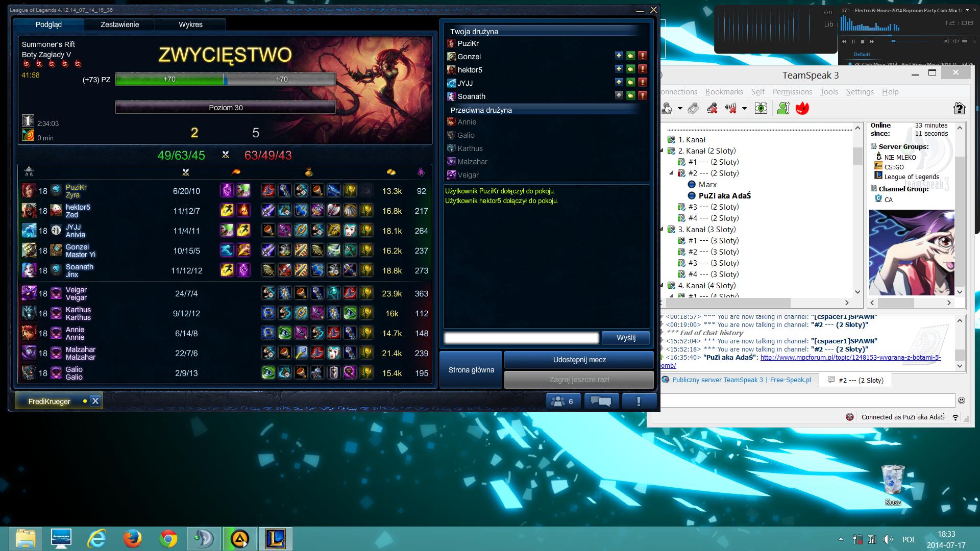Click Wyślij send button

(626, 338)
